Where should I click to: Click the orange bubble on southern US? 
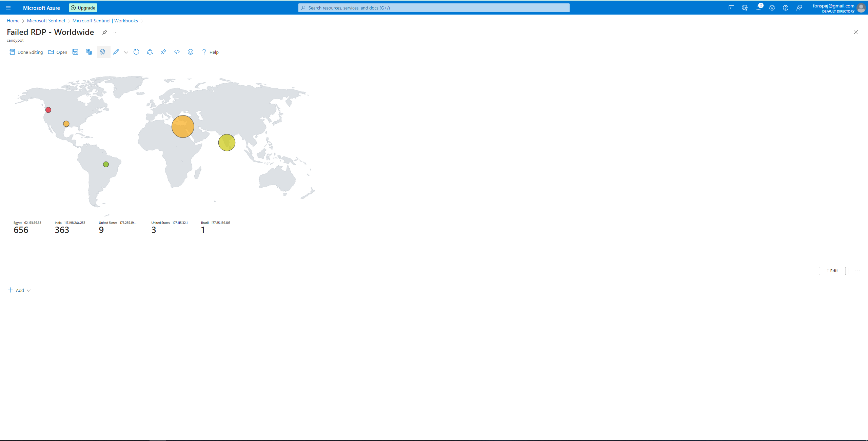pyautogui.click(x=66, y=124)
